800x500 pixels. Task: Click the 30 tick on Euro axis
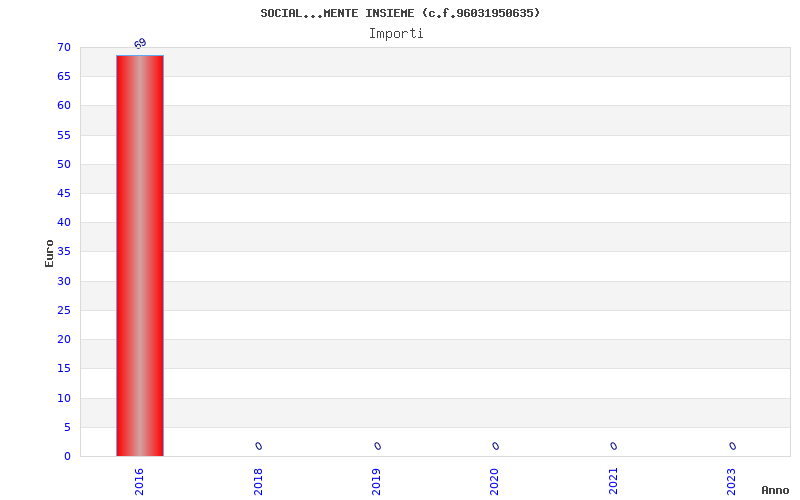[x=64, y=281]
